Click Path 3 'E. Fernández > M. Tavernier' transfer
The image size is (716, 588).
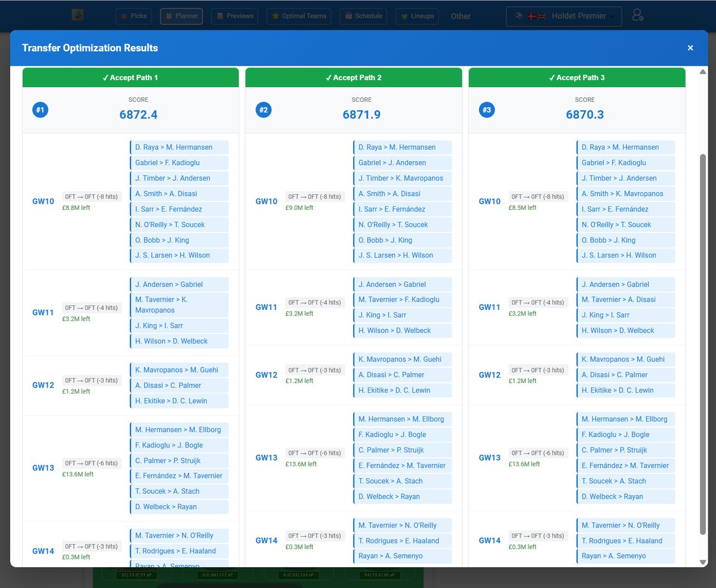(x=626, y=466)
